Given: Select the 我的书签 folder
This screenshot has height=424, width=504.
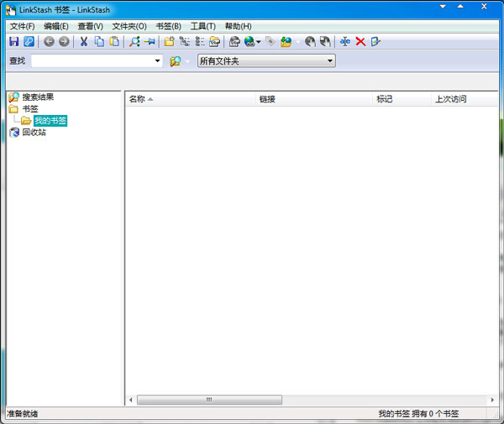Looking at the screenshot, I should [50, 121].
